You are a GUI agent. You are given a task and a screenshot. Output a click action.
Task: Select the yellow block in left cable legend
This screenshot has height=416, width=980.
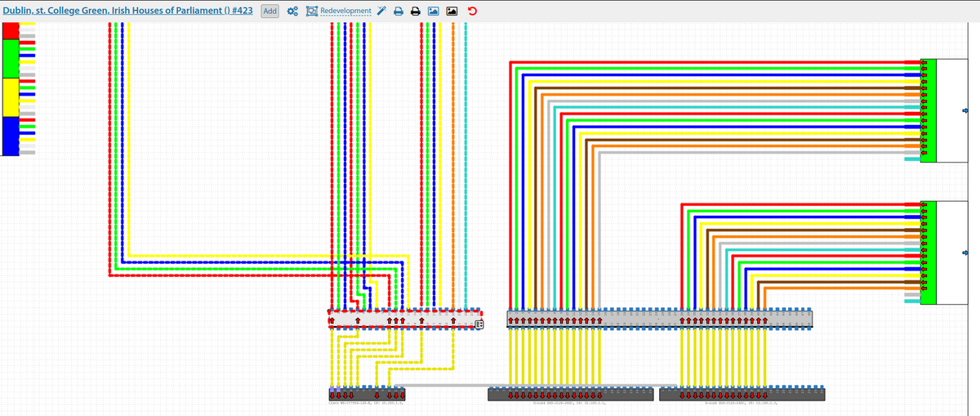[x=11, y=97]
